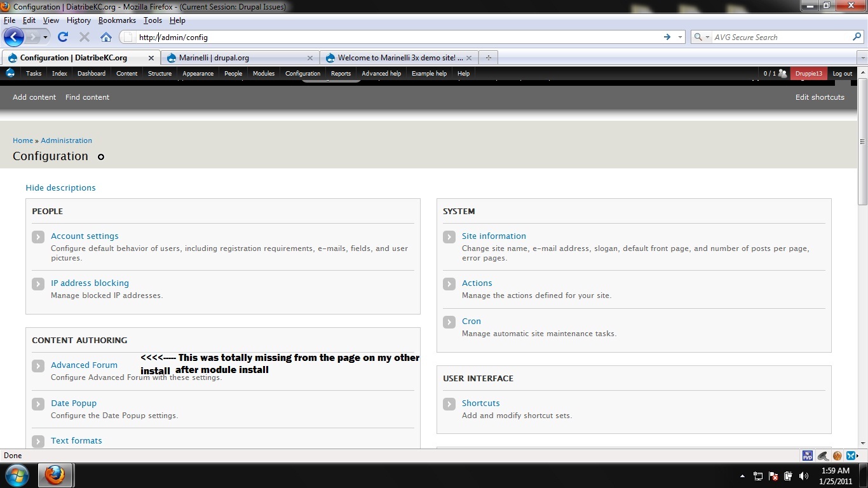The width and height of the screenshot is (868, 488).
Task: Click the orange add-on icon in the statusbar
Action: click(x=837, y=455)
